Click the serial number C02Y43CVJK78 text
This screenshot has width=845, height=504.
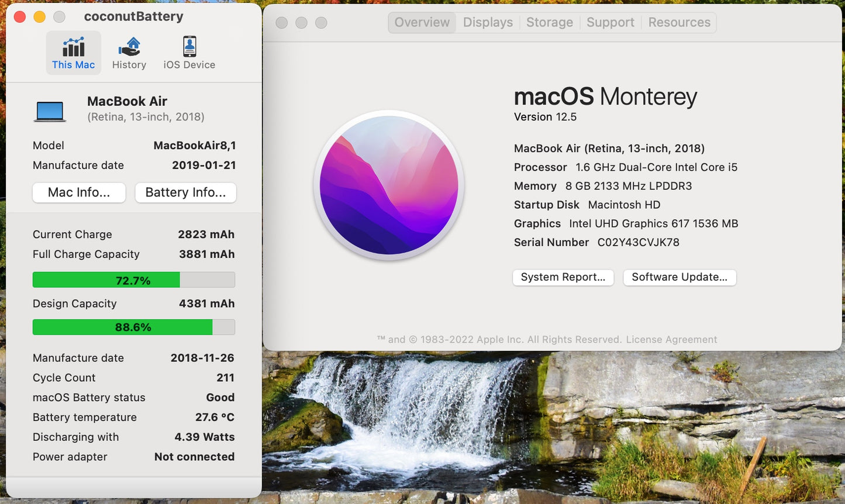638,243
